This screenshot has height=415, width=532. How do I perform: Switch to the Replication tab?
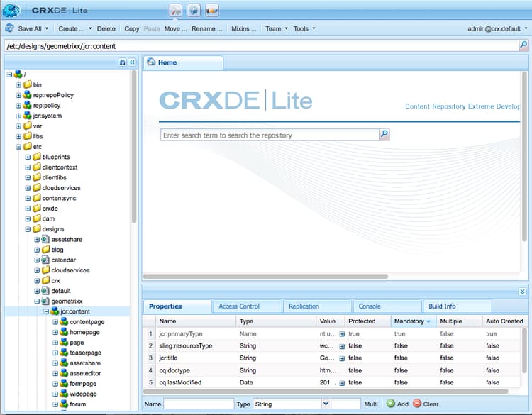click(316, 306)
